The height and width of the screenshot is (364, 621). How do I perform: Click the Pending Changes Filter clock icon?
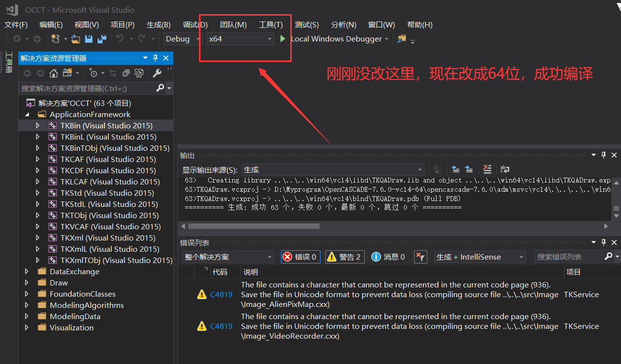93,73
